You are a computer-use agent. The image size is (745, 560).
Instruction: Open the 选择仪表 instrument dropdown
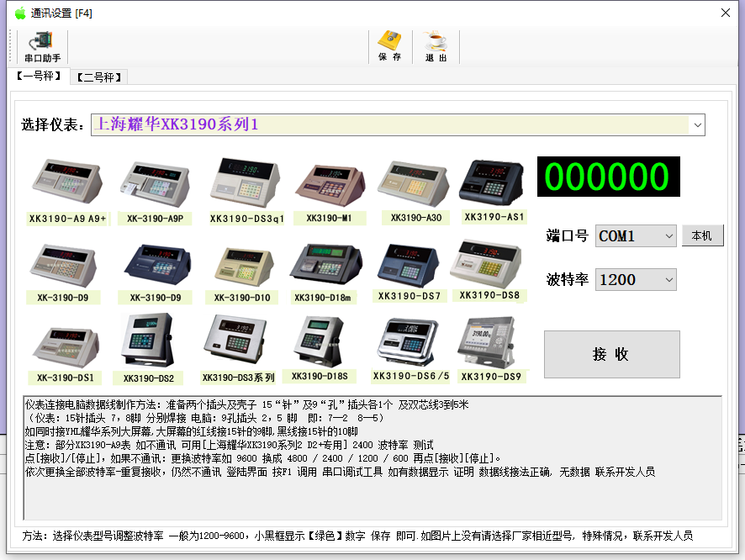point(698,124)
